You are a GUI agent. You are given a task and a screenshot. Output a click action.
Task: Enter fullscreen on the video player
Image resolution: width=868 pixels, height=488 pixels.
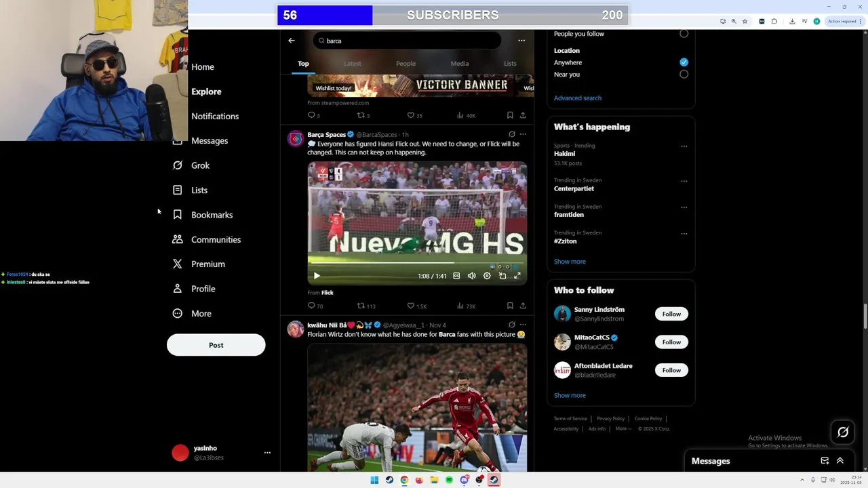pos(517,276)
